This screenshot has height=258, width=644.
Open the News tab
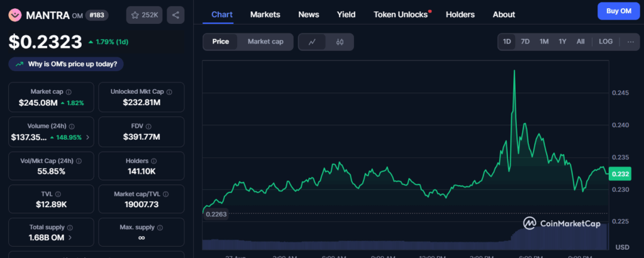(308, 14)
